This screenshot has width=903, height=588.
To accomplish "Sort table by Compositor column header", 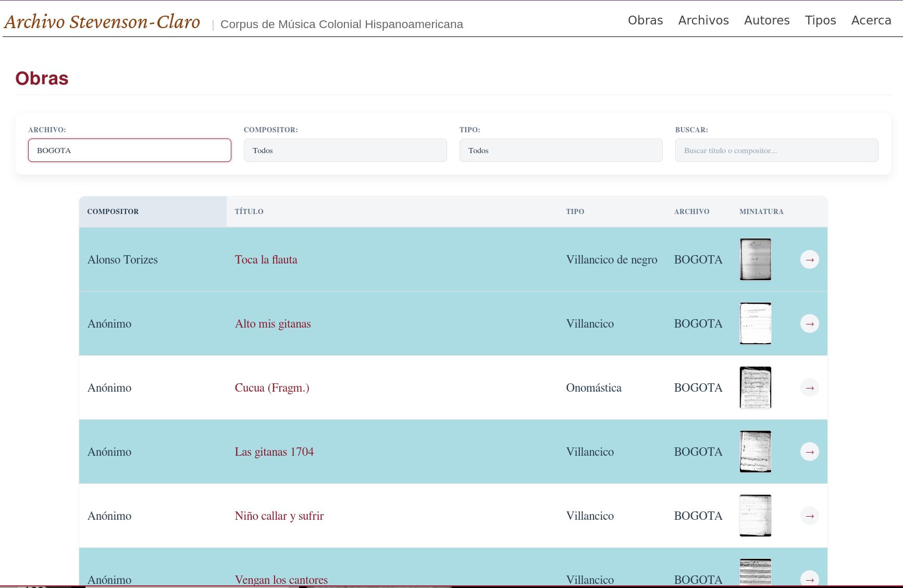I will pyautogui.click(x=113, y=211).
